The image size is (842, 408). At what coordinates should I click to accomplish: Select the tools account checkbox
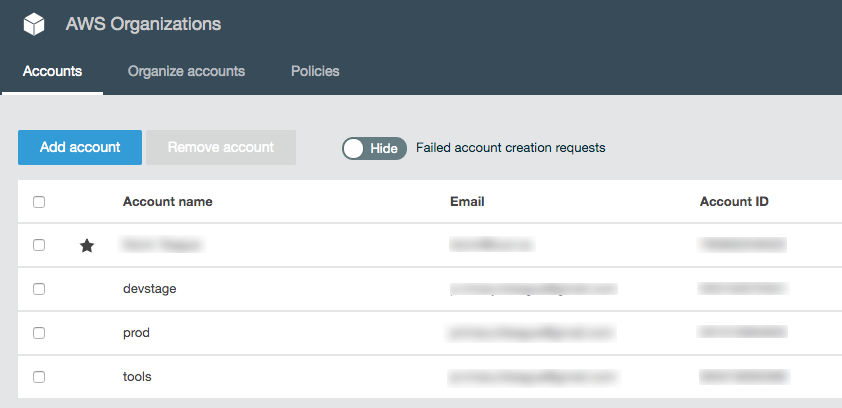coord(39,377)
